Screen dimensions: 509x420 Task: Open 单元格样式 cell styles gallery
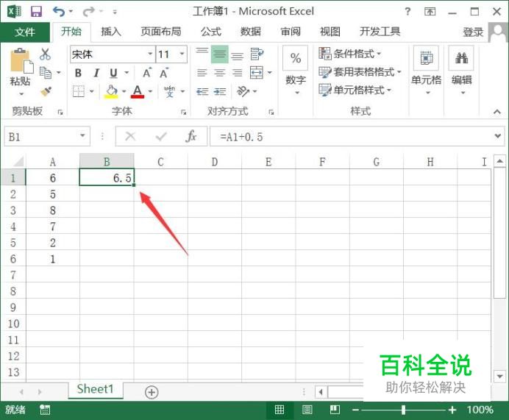tap(355, 90)
